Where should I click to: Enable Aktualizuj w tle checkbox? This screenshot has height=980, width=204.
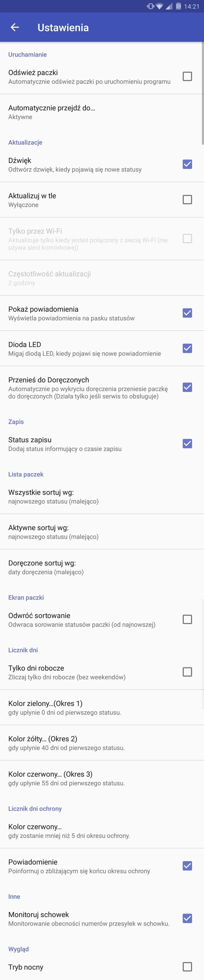point(187,200)
